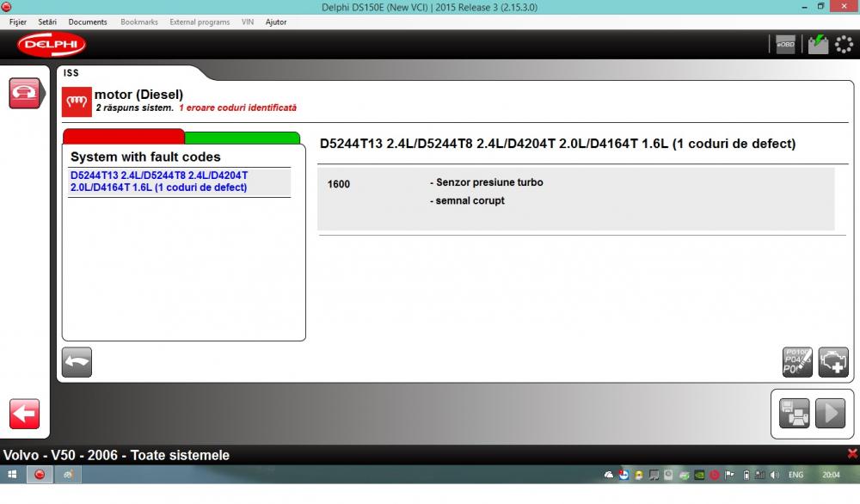
Task: Click the ENG language indicator
Action: click(x=795, y=475)
